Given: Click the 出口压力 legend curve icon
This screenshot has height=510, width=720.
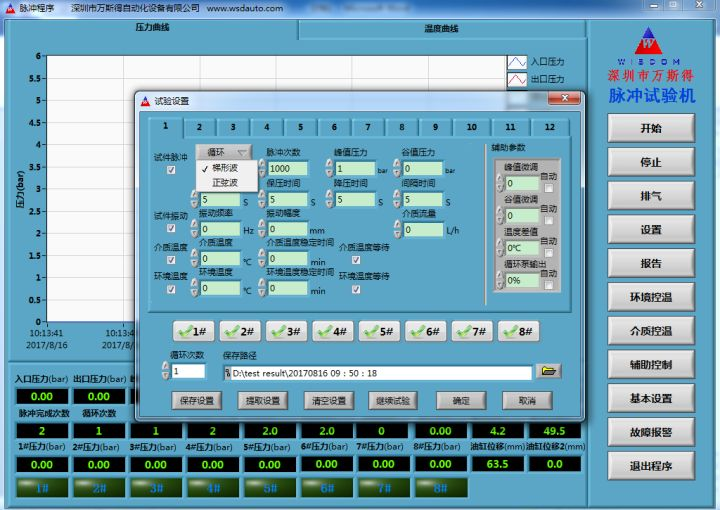Looking at the screenshot, I should click(517, 79).
